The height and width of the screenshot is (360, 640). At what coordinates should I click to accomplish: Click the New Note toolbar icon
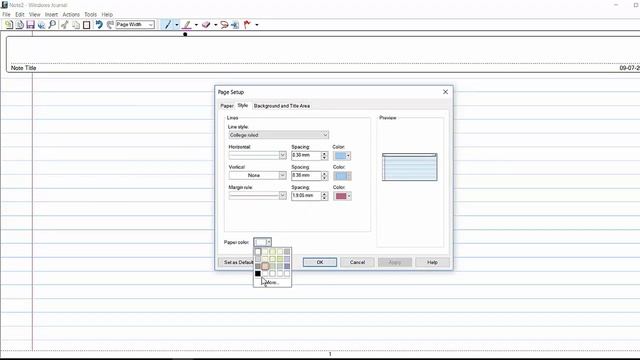[9, 25]
